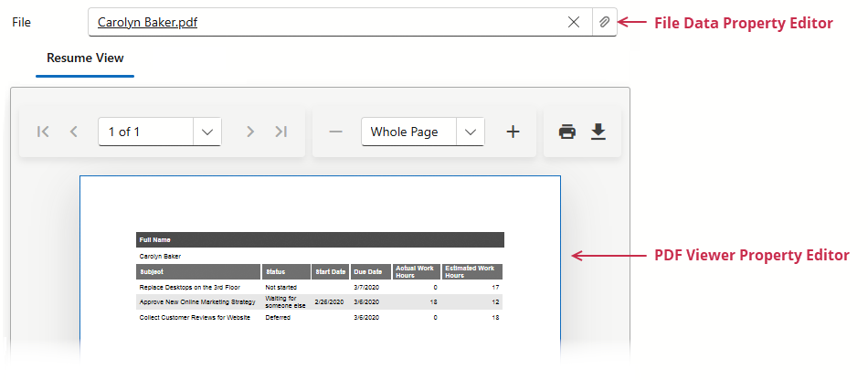Download the PDF file
This screenshot has width=868, height=380.
click(x=598, y=132)
